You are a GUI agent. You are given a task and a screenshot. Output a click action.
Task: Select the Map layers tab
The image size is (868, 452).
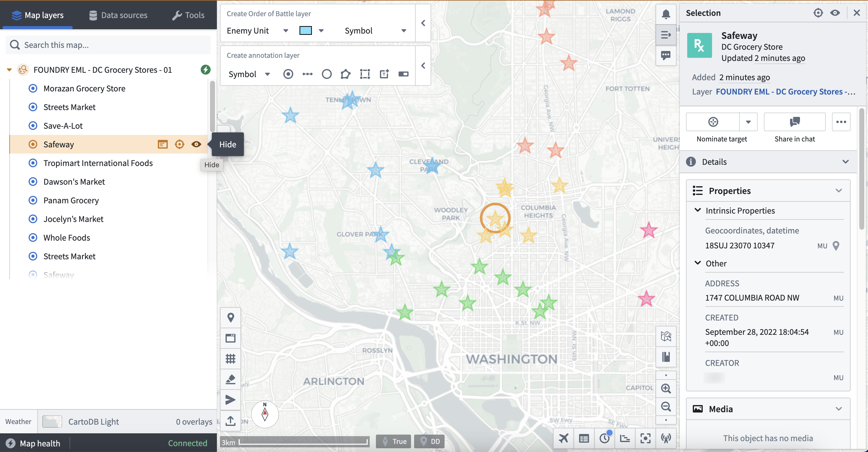click(37, 15)
